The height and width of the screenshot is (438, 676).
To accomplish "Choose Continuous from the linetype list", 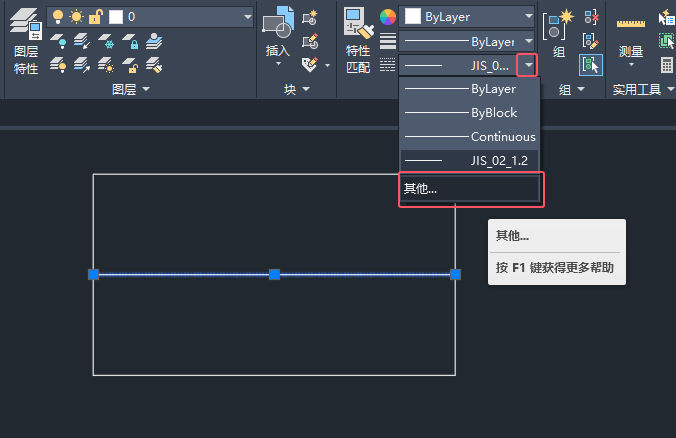I will (x=469, y=137).
